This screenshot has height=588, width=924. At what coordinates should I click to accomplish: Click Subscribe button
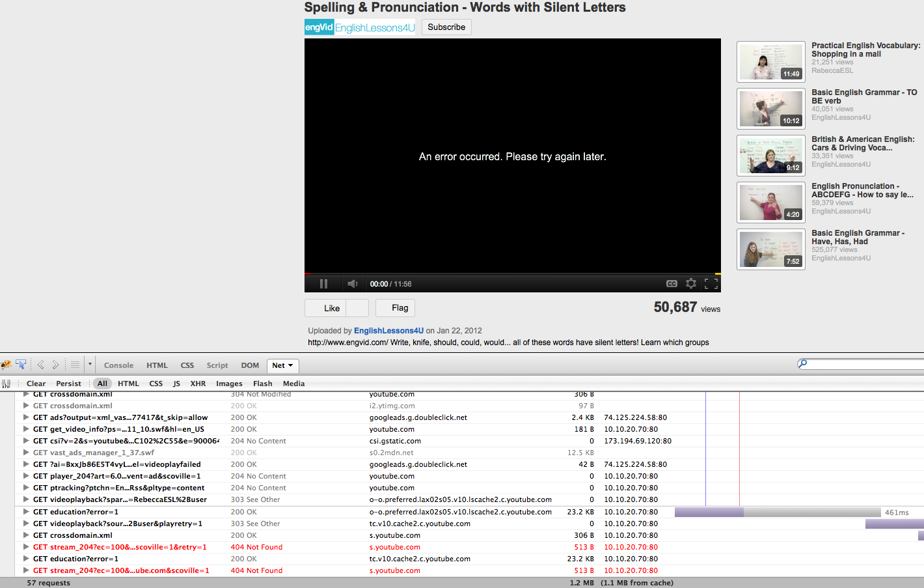(x=446, y=27)
